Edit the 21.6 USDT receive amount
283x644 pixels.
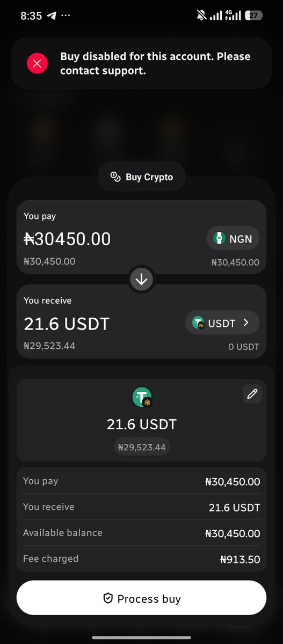[67, 324]
